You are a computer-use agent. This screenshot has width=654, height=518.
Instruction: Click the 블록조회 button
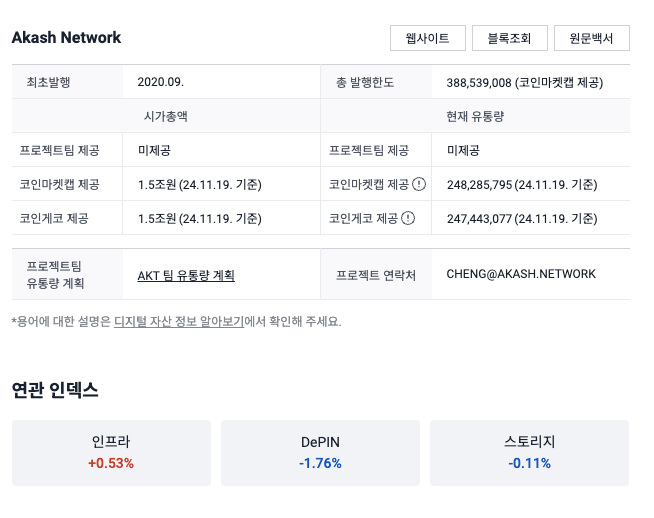[510, 38]
